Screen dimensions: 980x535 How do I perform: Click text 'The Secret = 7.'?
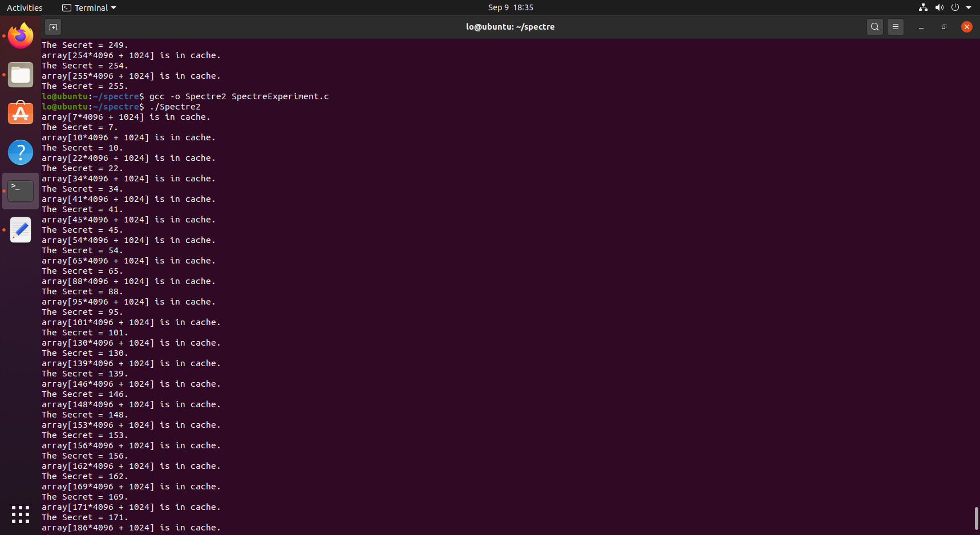coord(80,127)
